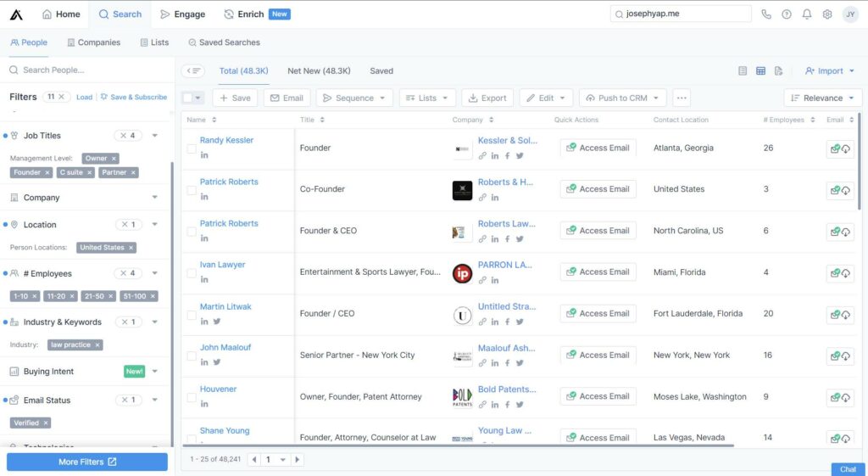The width and height of the screenshot is (868, 476).
Task: Open Randy Kessler's LinkedIn icon
Action: [204, 155]
